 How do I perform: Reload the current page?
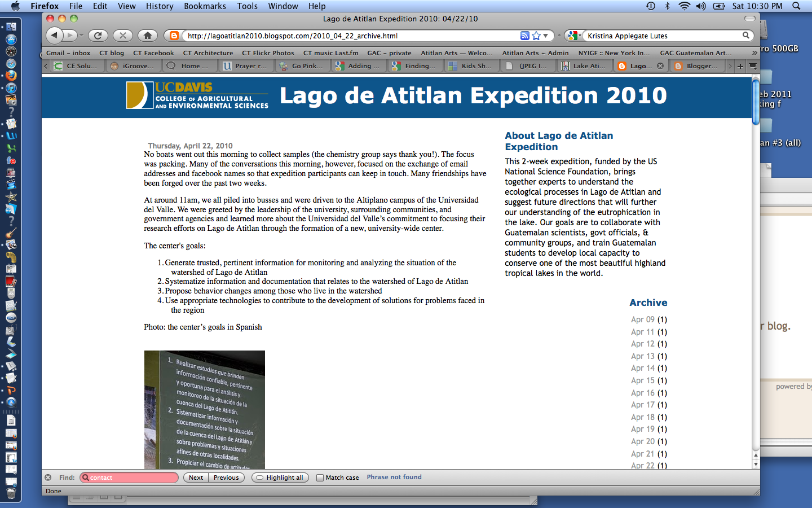tap(98, 35)
